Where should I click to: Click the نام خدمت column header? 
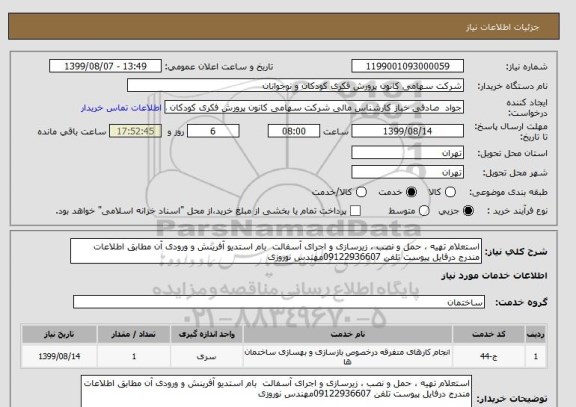348,334
